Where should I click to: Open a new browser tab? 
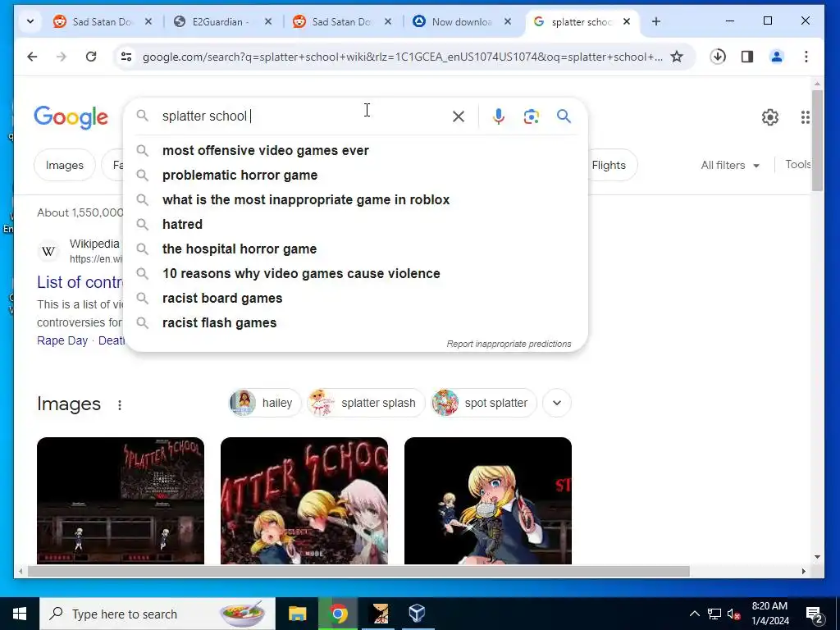(656, 21)
